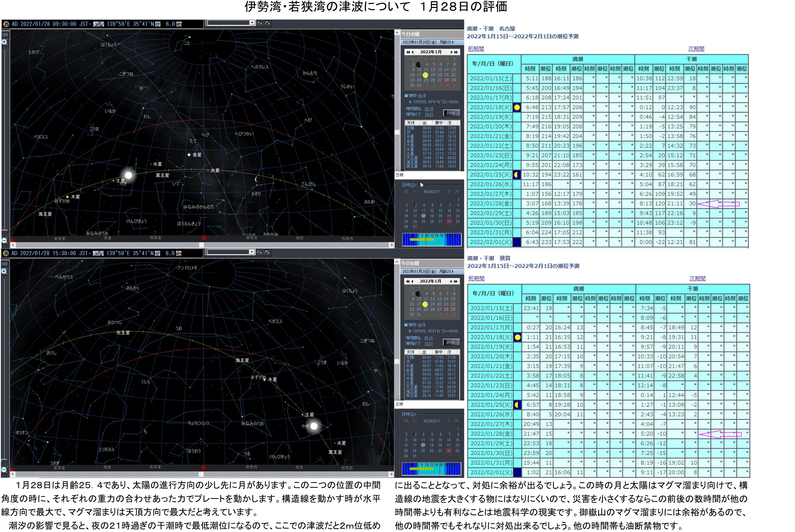Open the empty combo box dropdown in the 15:30 chart toolbar
The width and height of the screenshot is (795, 532).
[252, 252]
